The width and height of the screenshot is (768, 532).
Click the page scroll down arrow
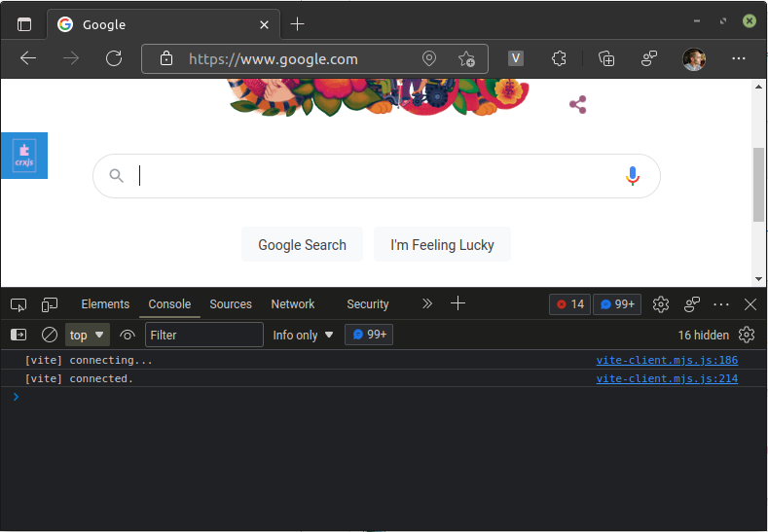(x=758, y=279)
